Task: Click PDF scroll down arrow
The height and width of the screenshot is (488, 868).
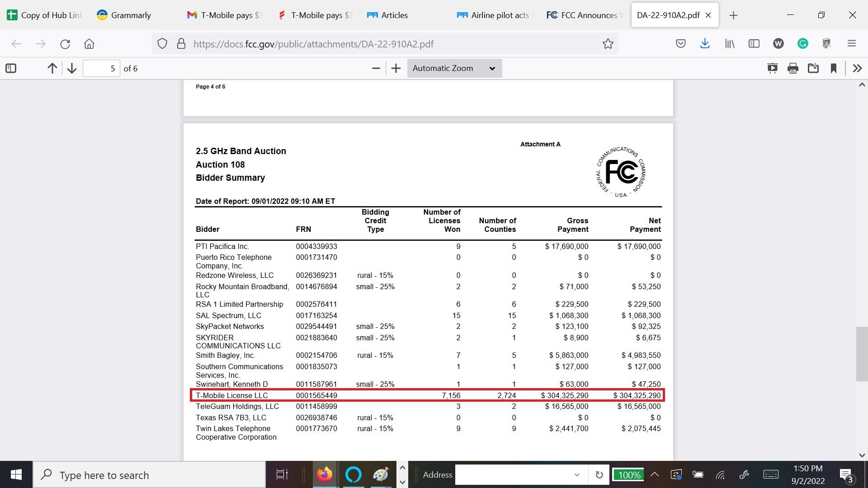Action: point(862,455)
